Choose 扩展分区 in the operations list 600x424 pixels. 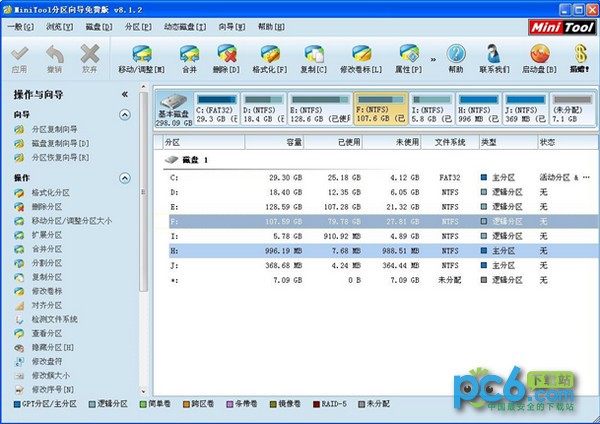(47, 235)
